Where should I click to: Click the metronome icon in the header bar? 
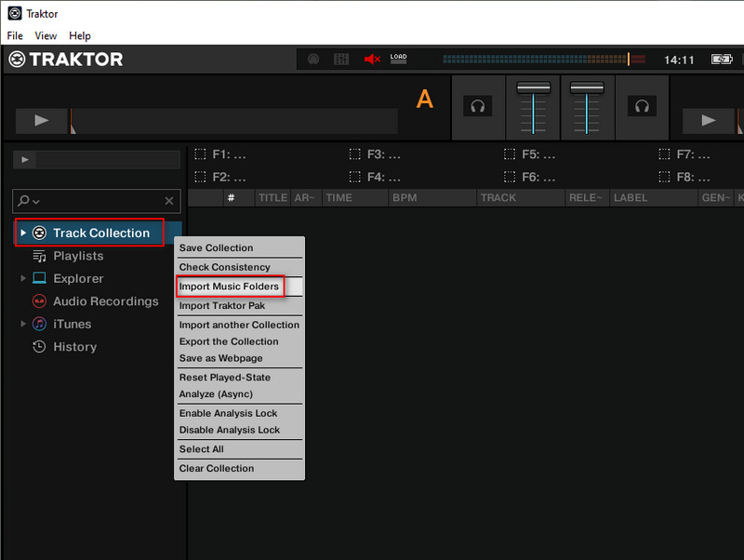[313, 59]
